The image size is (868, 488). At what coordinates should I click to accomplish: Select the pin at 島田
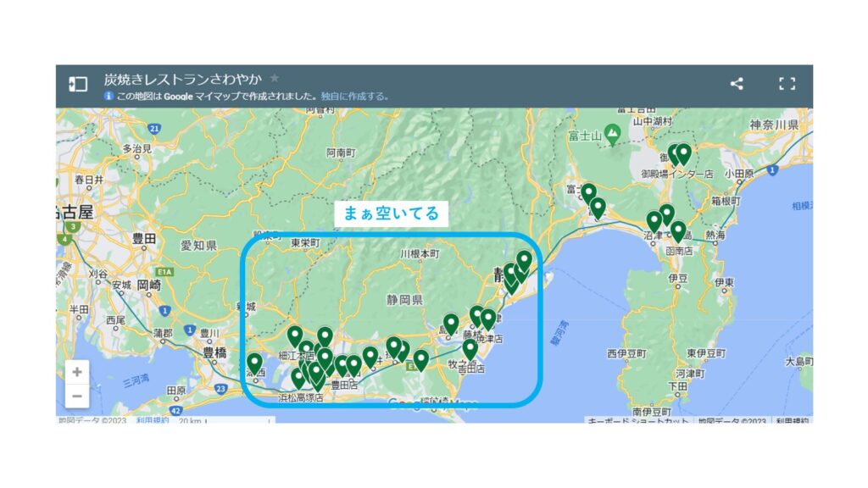(451, 324)
